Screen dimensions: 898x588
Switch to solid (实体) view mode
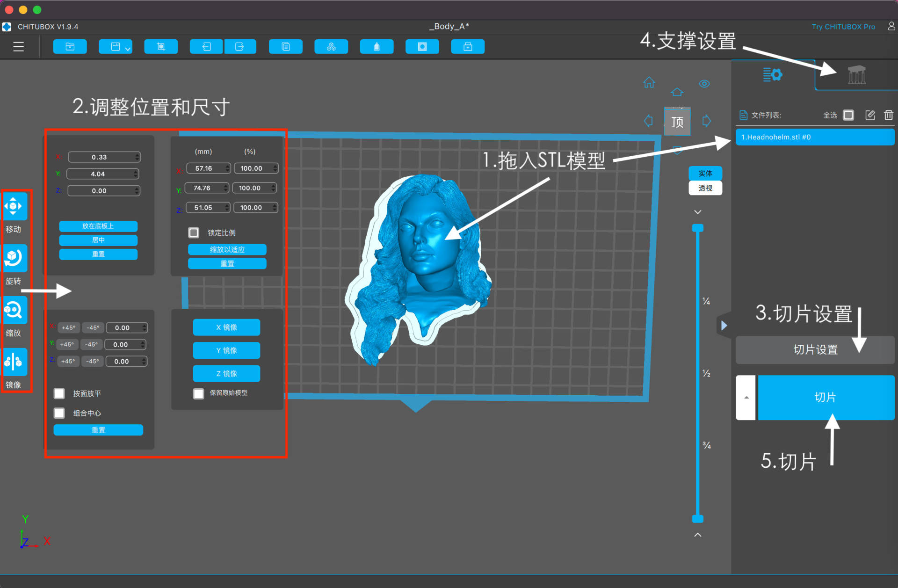pos(705,174)
